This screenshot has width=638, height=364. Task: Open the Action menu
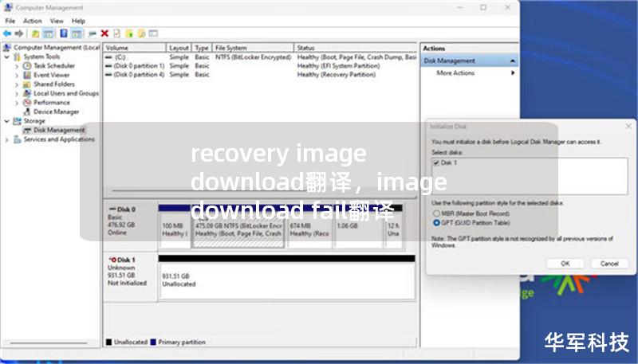point(32,21)
